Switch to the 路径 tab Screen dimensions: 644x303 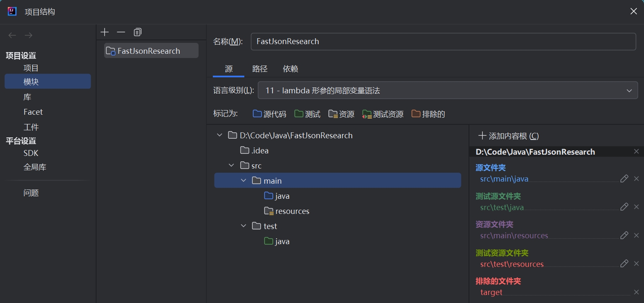(260, 69)
